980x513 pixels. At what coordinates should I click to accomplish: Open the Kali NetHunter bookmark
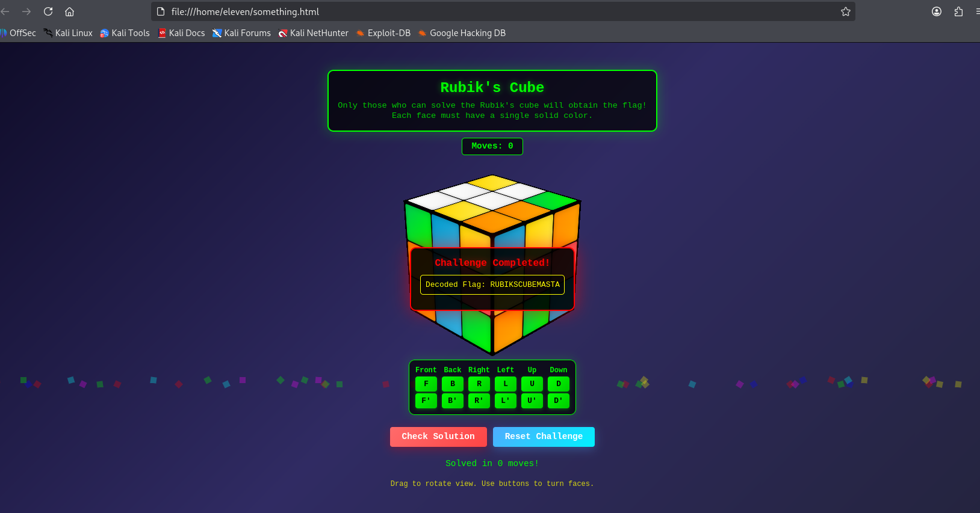pos(314,33)
